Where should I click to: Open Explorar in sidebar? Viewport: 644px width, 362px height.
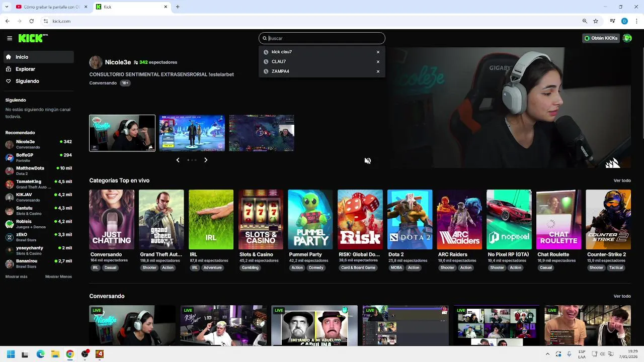[x=39, y=69]
